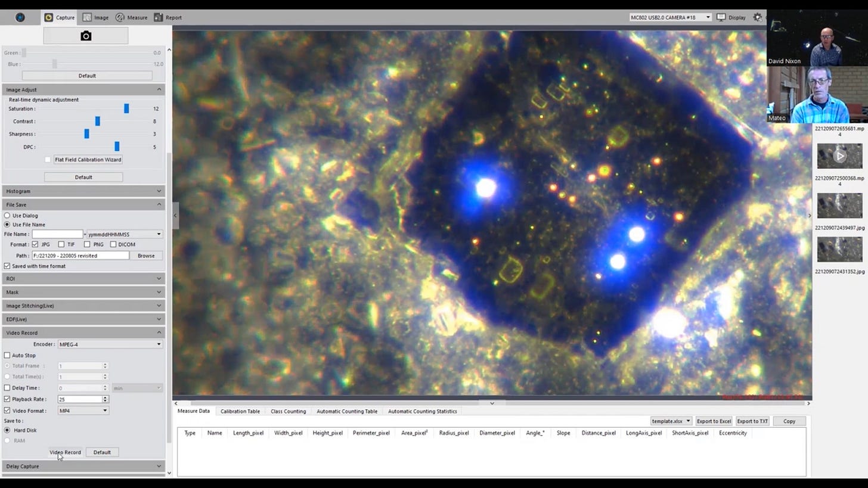Switch to the Measure tab
The height and width of the screenshot is (488, 868).
click(131, 17)
